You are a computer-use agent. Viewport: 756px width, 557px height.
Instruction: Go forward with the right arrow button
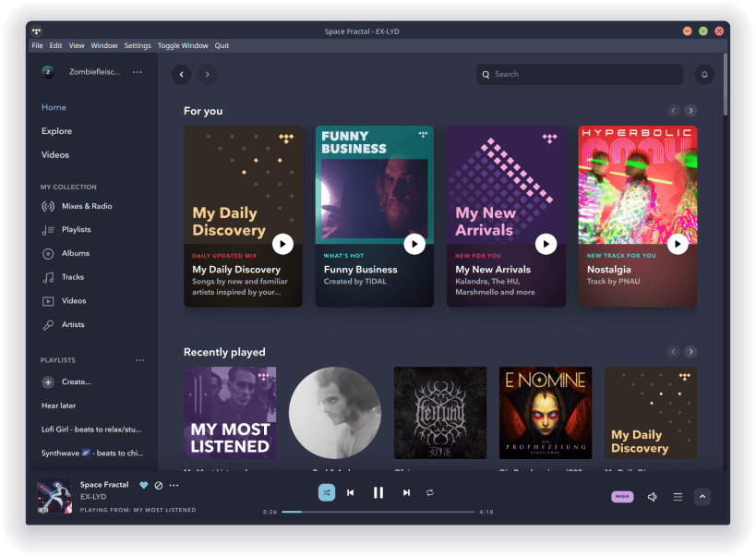208,74
